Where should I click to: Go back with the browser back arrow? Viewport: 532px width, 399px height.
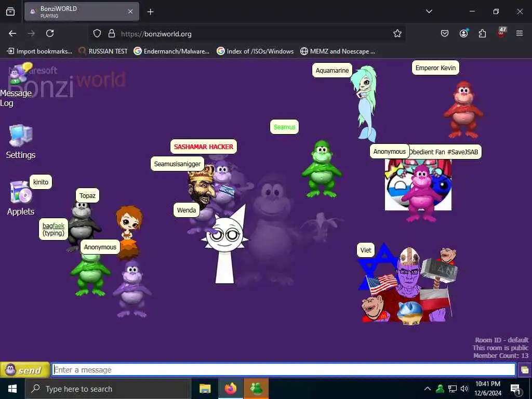[x=12, y=33]
